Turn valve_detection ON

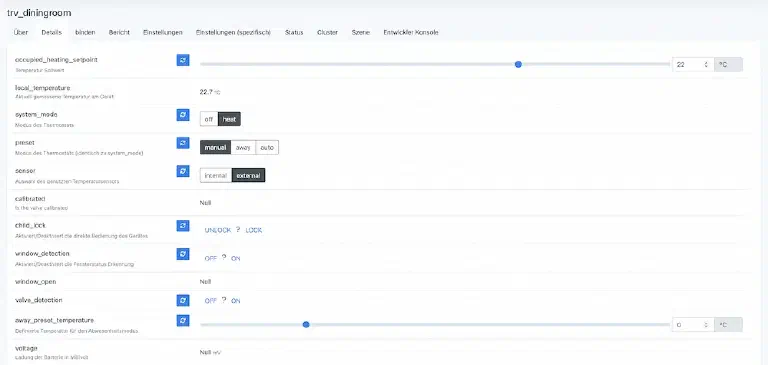[x=236, y=301]
